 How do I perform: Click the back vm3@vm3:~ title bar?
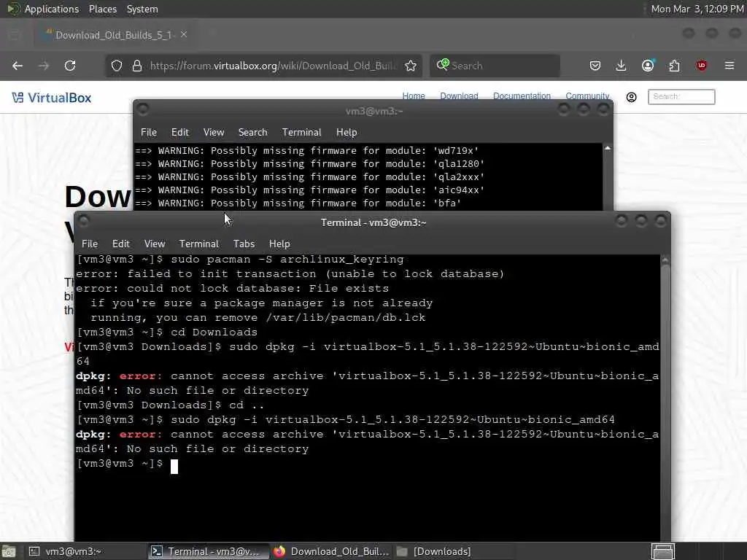point(374,111)
